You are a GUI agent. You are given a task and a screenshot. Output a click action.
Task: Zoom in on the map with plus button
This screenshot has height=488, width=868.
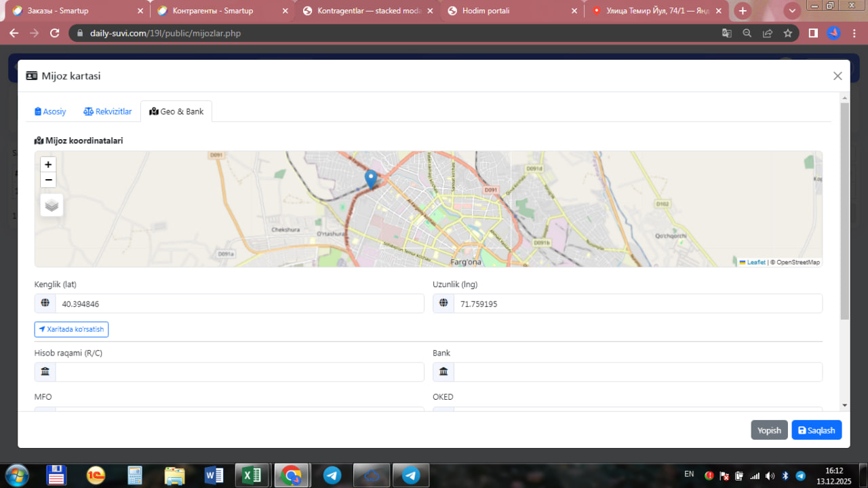48,164
